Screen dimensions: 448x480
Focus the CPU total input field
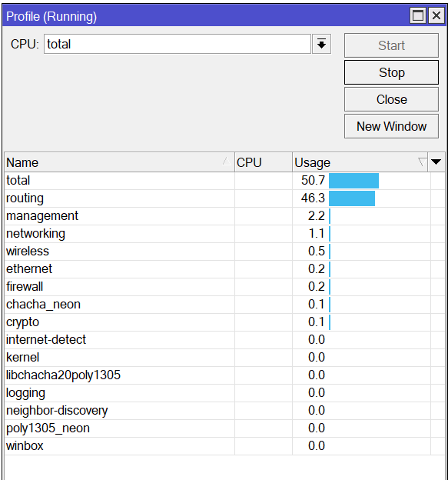pyautogui.click(x=178, y=44)
